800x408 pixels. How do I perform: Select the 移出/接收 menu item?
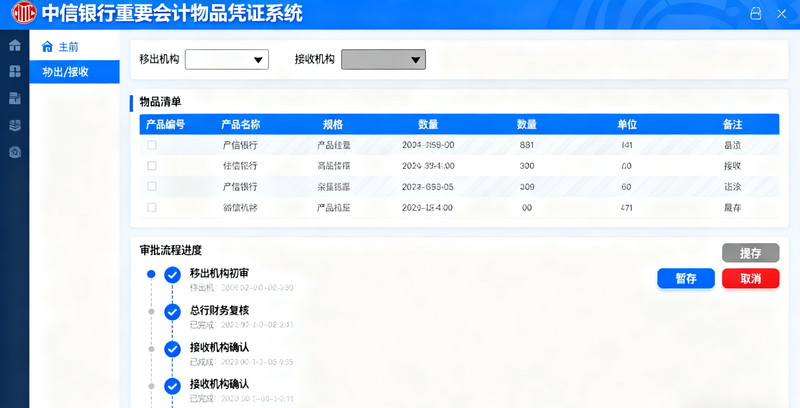(x=74, y=72)
